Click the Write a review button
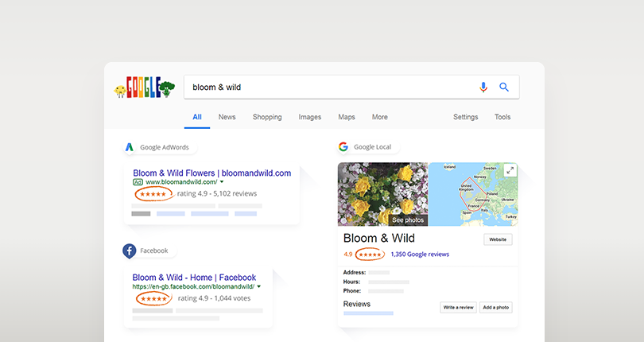The image size is (644, 342). pyautogui.click(x=459, y=308)
